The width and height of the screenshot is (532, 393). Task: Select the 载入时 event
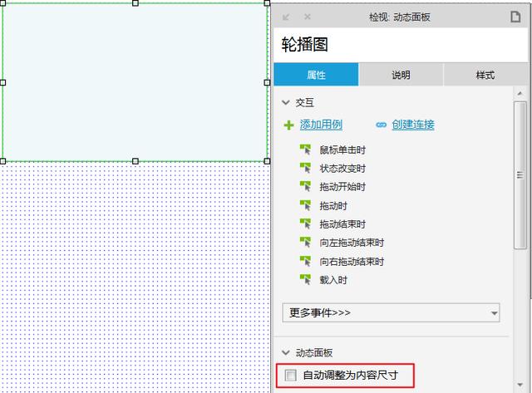tap(333, 280)
